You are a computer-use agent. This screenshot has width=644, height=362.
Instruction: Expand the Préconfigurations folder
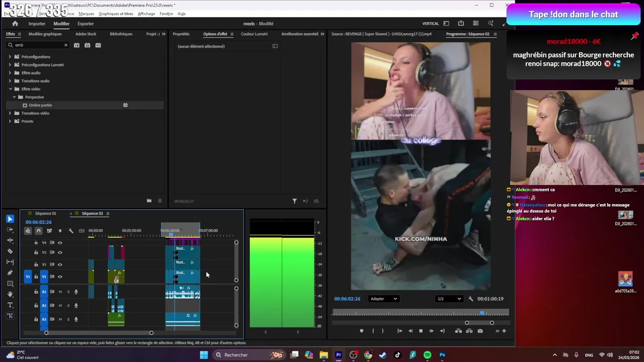click(x=10, y=57)
